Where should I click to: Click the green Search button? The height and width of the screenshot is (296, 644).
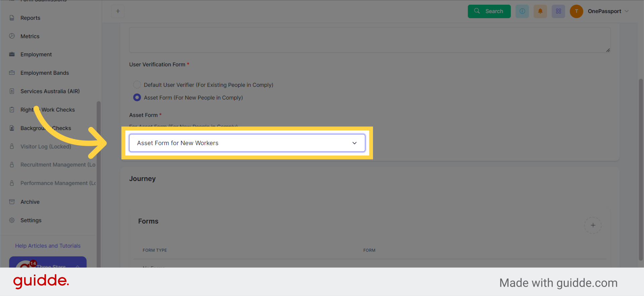[489, 11]
